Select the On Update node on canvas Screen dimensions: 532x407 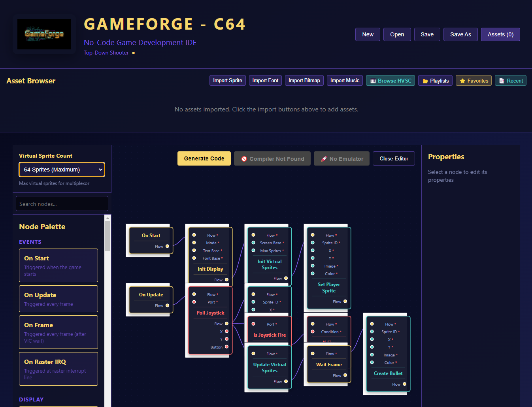pos(151,300)
